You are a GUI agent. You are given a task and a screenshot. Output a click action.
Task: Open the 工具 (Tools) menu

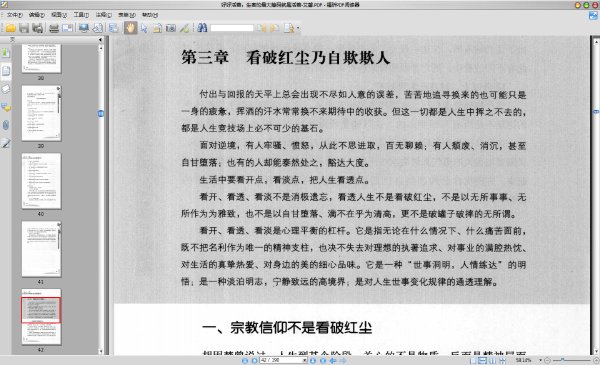[81, 15]
